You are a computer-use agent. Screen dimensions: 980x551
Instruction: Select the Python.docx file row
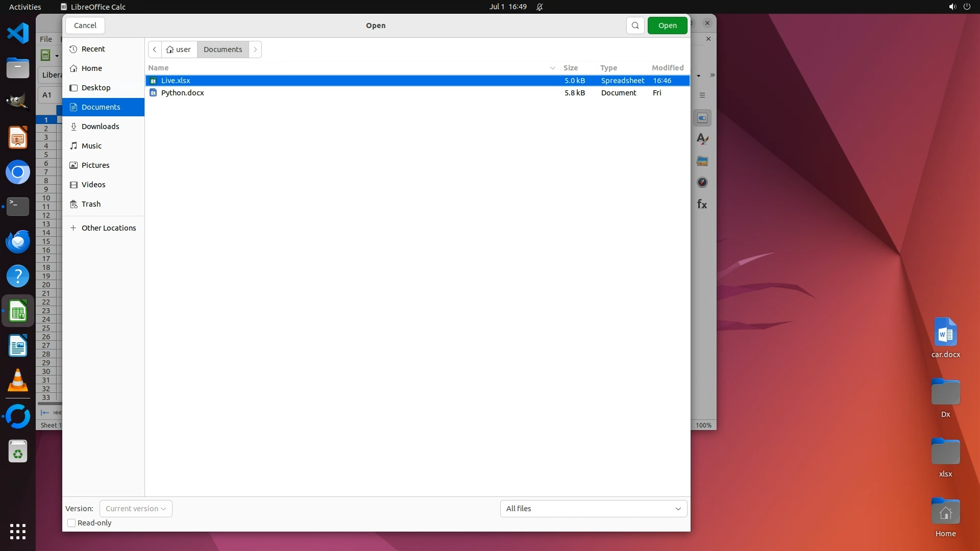pos(183,93)
